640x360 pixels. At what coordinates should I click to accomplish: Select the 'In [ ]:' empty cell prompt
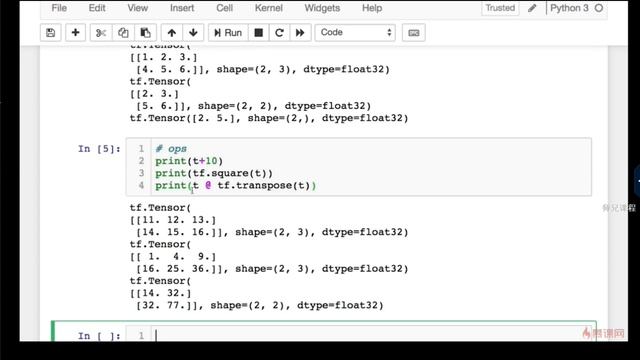pyautogui.click(x=99, y=336)
